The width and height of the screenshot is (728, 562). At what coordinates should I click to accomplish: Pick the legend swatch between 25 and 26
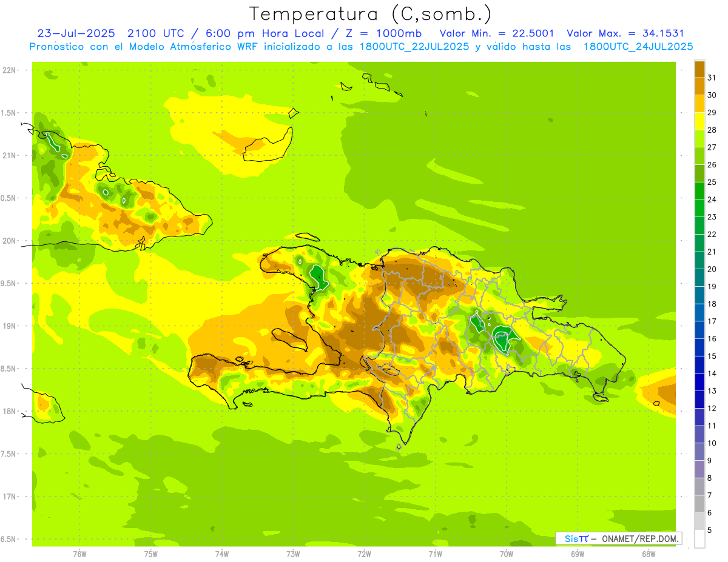tap(699, 173)
